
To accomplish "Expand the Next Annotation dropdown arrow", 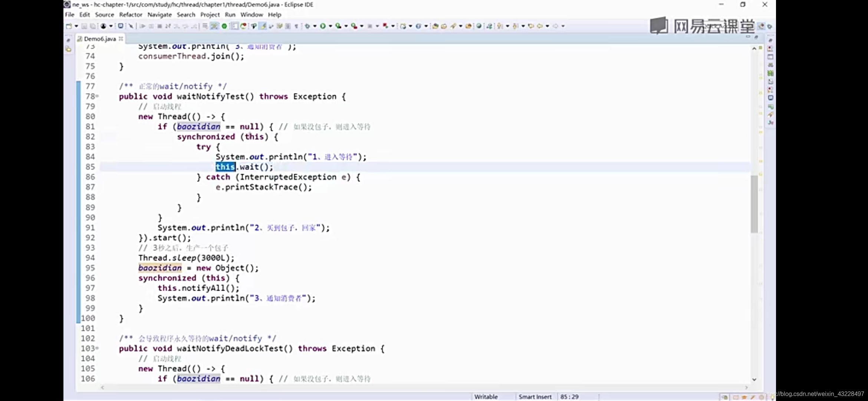I will (x=507, y=26).
